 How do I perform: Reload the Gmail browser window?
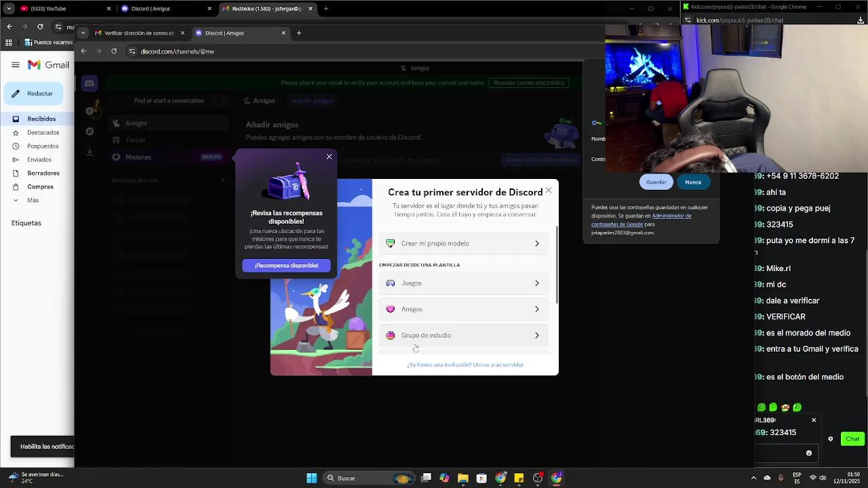pos(40,26)
